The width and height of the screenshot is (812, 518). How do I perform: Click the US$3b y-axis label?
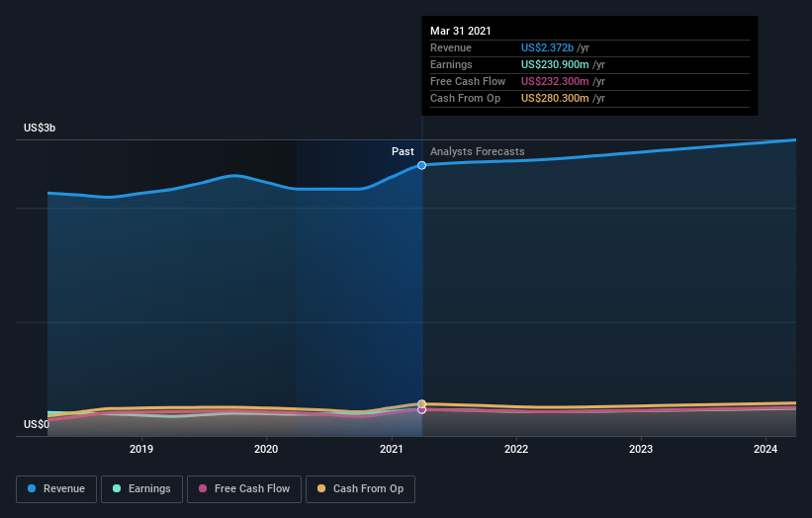click(x=40, y=128)
